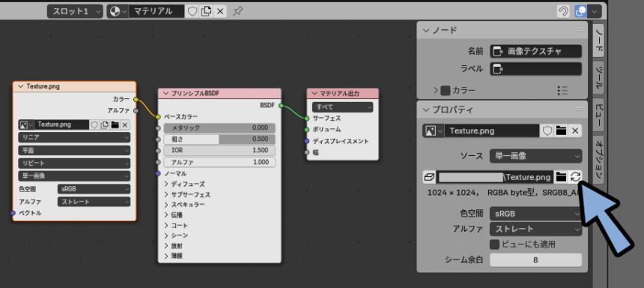Toggle snapping magnet icon in header
This screenshot has width=644, height=288.
(563, 11)
